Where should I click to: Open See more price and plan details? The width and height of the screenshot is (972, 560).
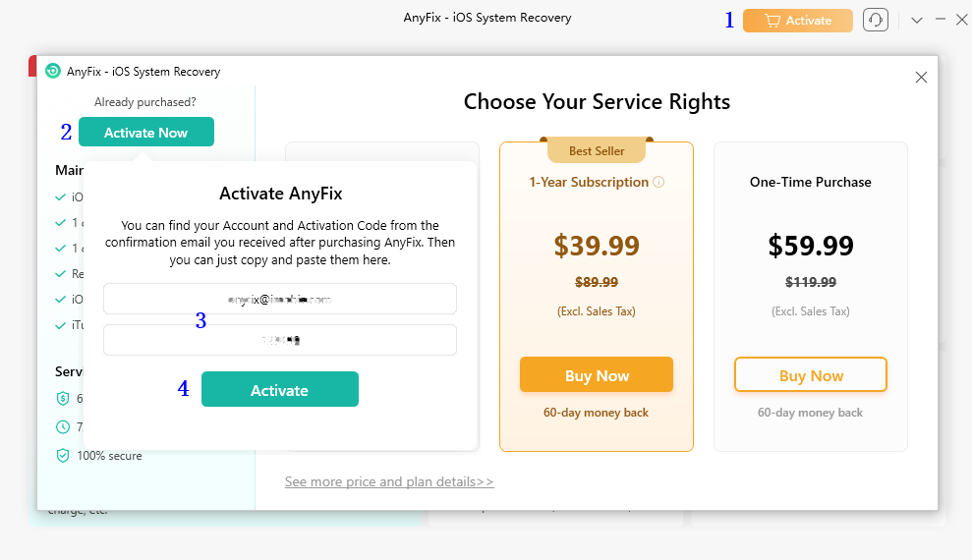click(389, 481)
